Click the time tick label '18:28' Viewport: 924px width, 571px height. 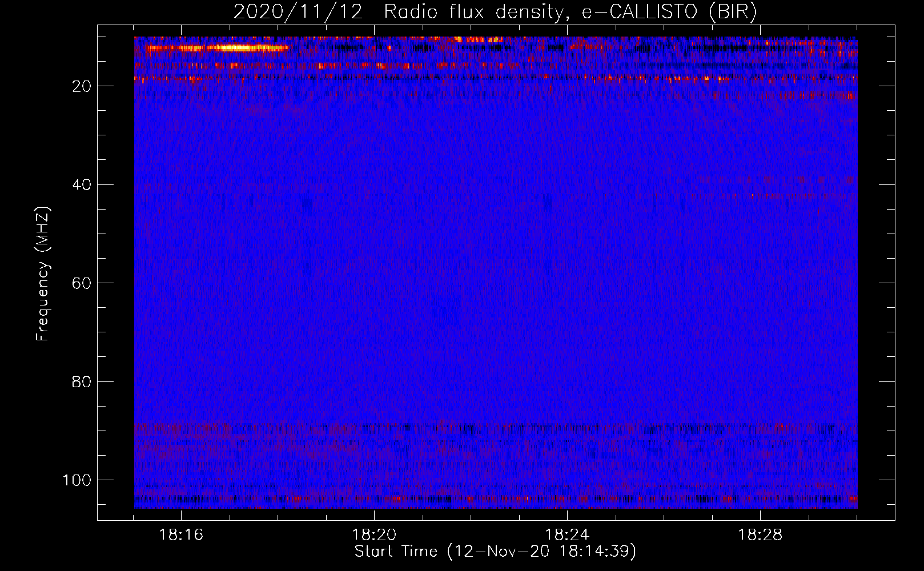(760, 535)
